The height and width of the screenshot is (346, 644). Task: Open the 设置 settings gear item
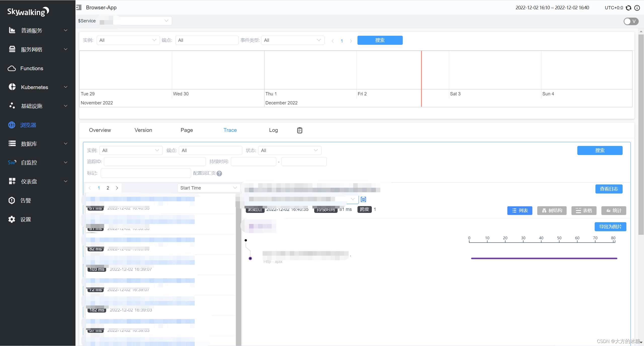pos(25,219)
